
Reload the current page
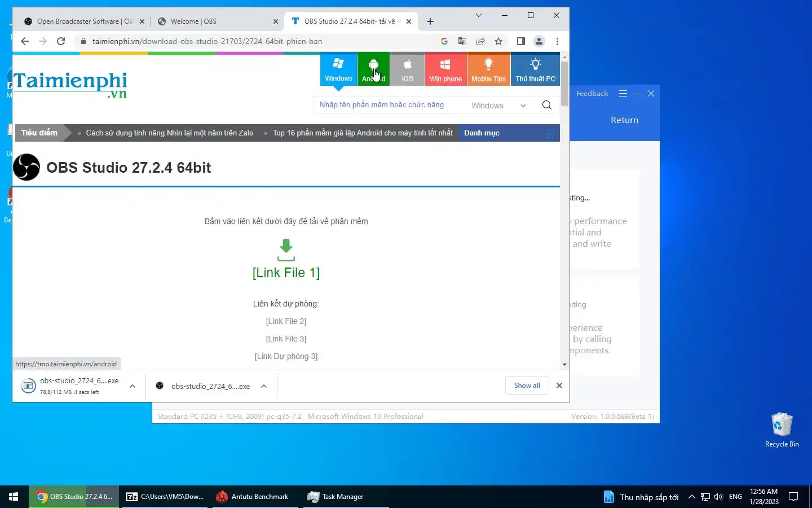tap(61, 41)
